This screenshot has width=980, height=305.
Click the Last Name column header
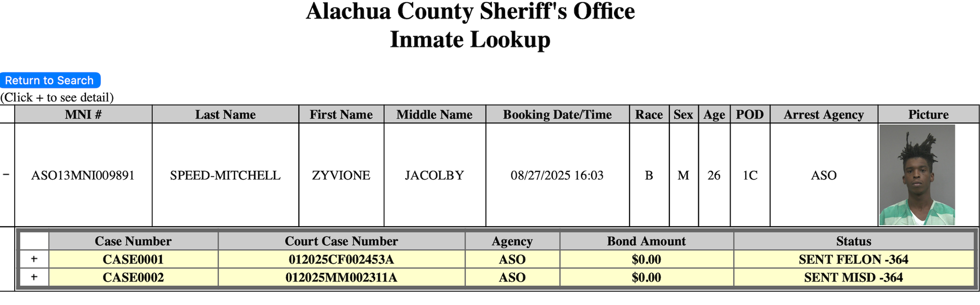click(x=225, y=115)
